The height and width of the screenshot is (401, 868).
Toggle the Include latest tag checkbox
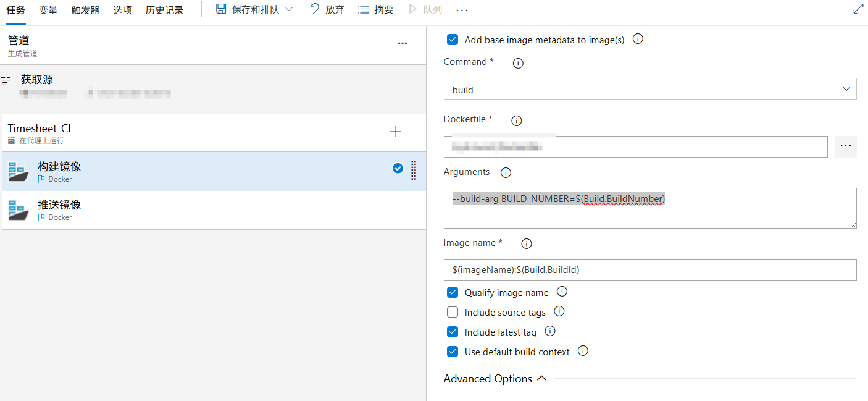point(453,332)
